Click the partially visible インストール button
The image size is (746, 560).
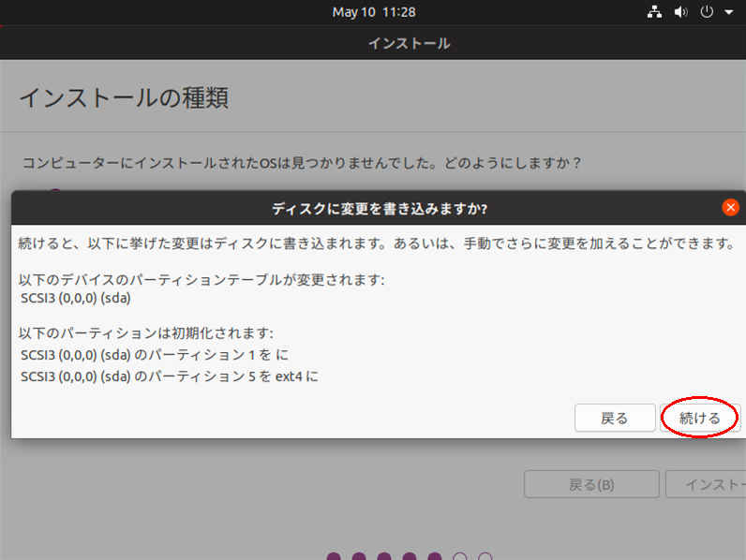pos(708,484)
